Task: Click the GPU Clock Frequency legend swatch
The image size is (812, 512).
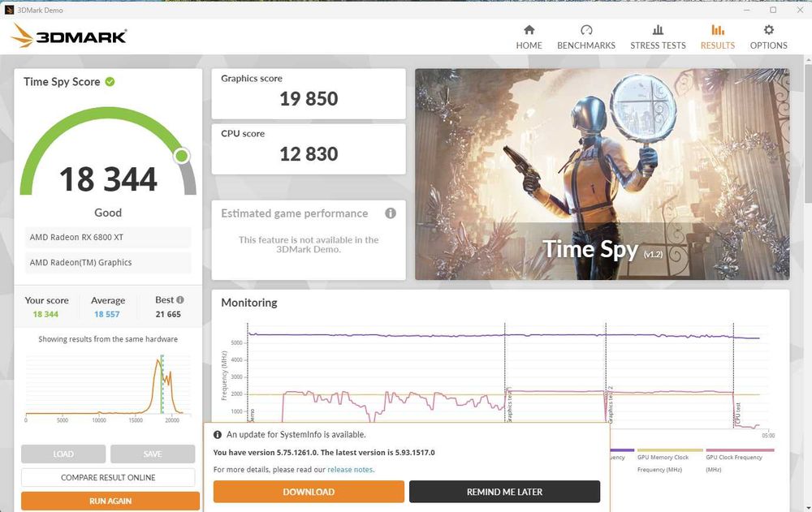Action: point(740,450)
